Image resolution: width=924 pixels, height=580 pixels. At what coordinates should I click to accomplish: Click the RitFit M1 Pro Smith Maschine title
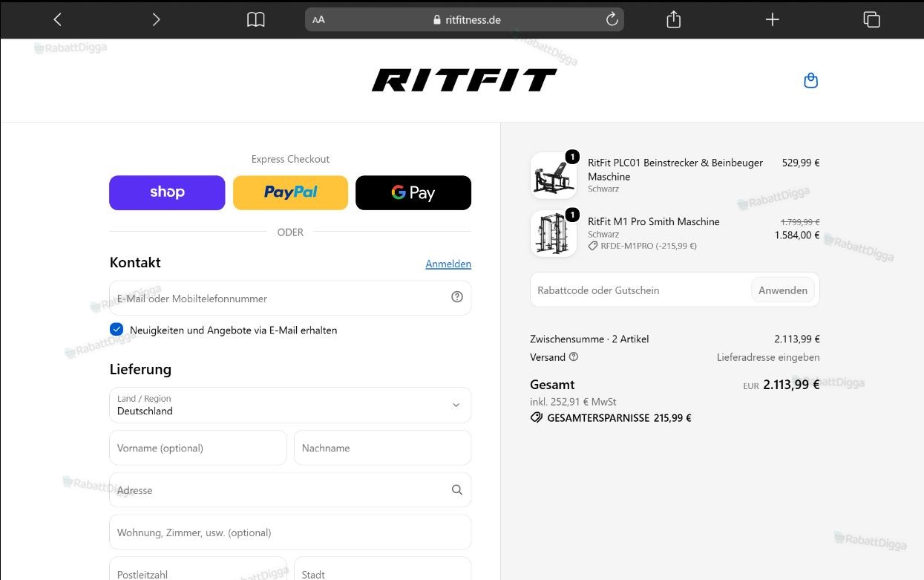pos(654,221)
